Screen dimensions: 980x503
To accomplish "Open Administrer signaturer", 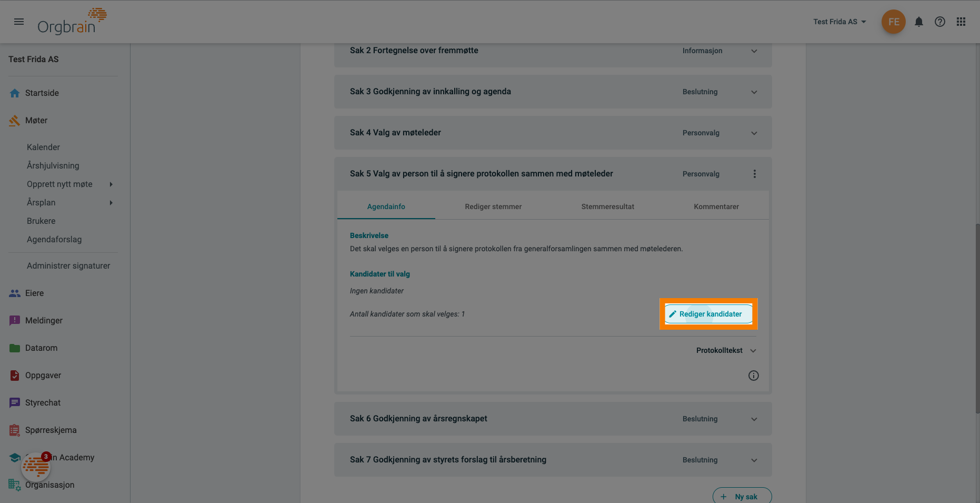I will click(x=68, y=265).
